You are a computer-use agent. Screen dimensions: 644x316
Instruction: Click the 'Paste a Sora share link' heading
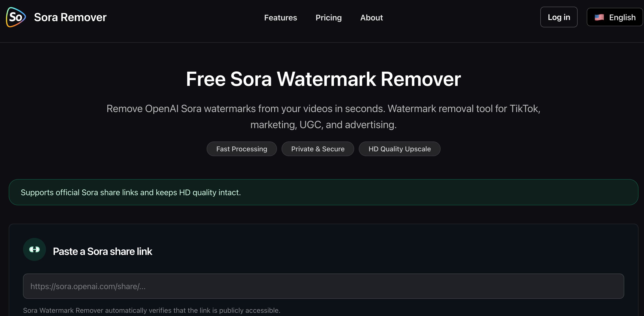pyautogui.click(x=103, y=251)
